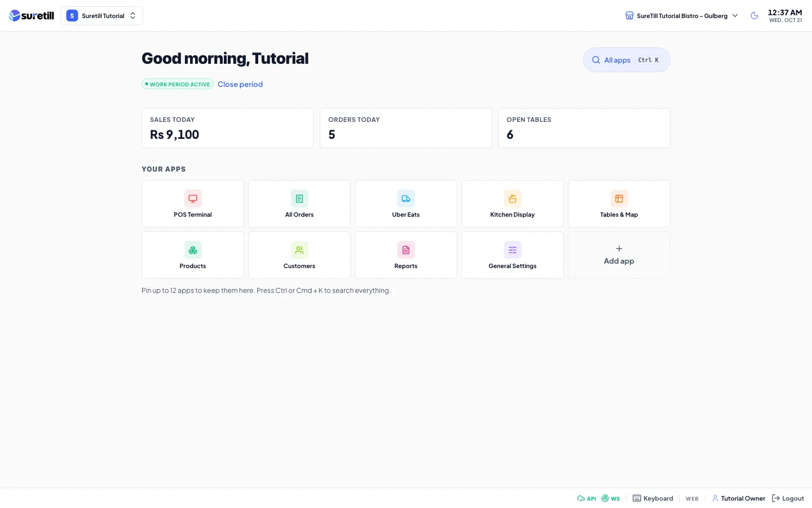This screenshot has height=508, width=812.
Task: Click the pin up to 12 apps hint text
Action: [x=266, y=291]
